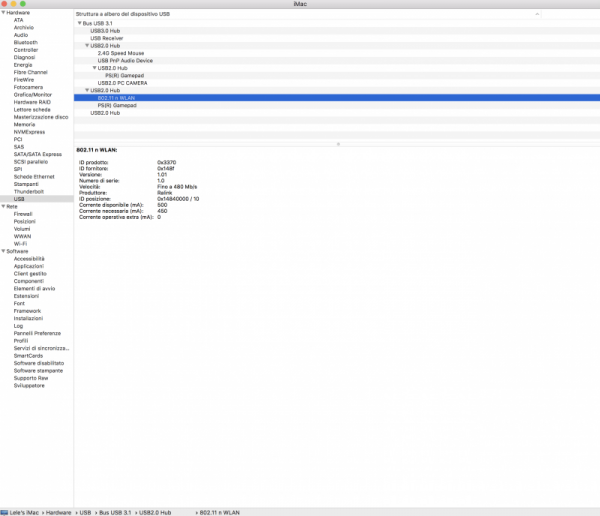This screenshot has width=600, height=516.
Task: Open Wi-Fi under Rete
Action: [20, 244]
